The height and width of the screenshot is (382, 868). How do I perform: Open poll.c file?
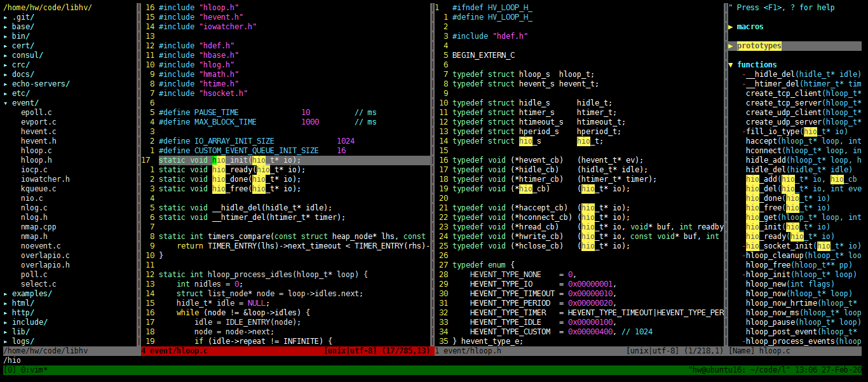pyautogui.click(x=34, y=275)
